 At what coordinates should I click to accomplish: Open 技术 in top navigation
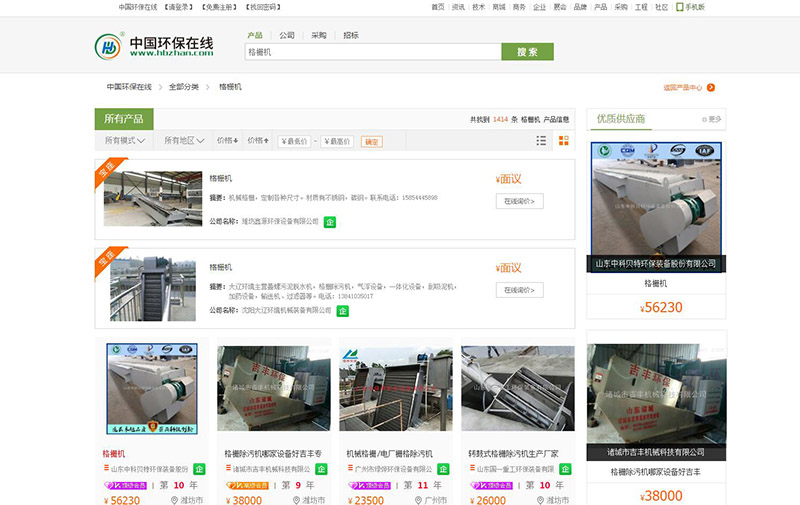click(x=479, y=7)
